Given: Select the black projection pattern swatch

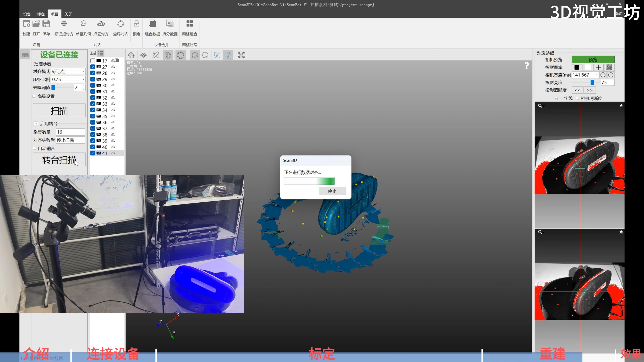Looking at the screenshot, I should click(x=577, y=67).
